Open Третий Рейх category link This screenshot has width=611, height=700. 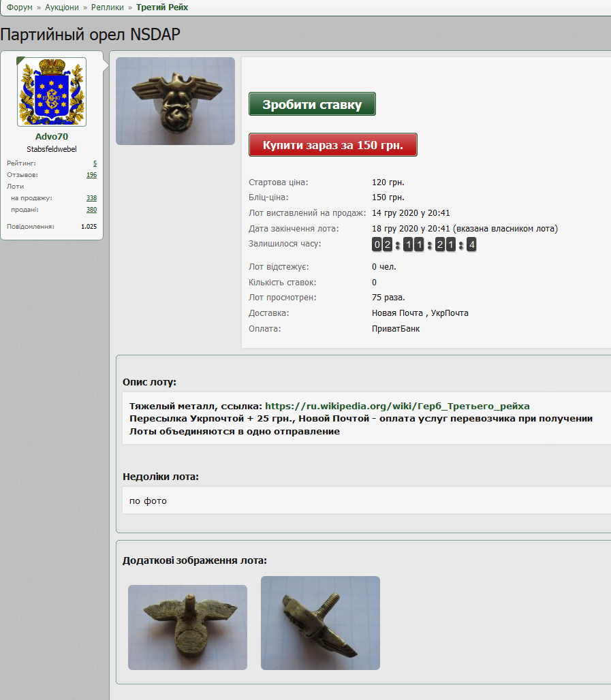click(162, 7)
